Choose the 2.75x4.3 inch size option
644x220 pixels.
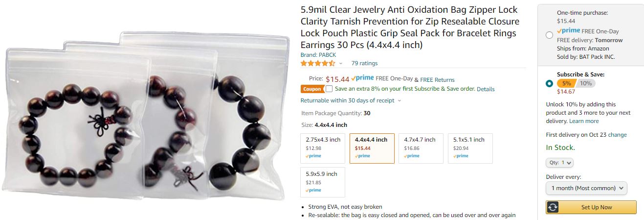click(x=323, y=148)
